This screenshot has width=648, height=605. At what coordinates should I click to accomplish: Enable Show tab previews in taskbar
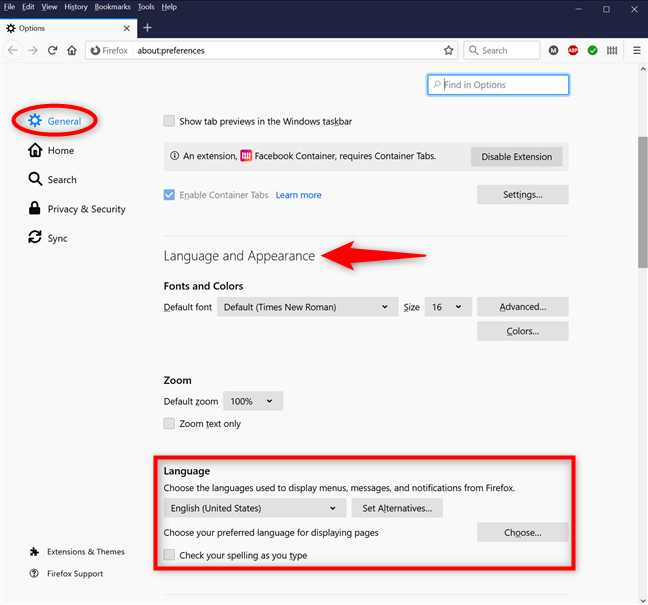click(170, 122)
